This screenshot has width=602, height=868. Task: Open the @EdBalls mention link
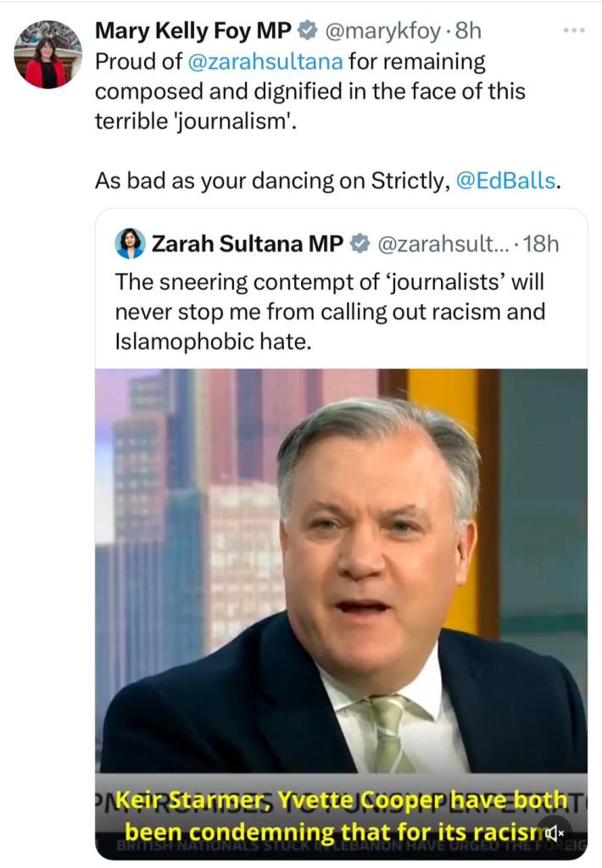click(507, 181)
